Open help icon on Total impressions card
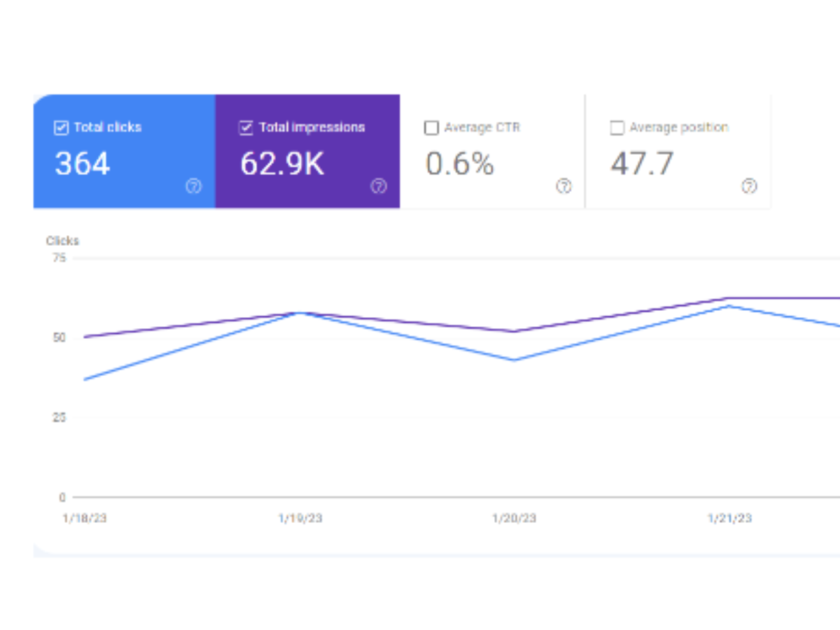This screenshot has width=840, height=630. click(379, 186)
